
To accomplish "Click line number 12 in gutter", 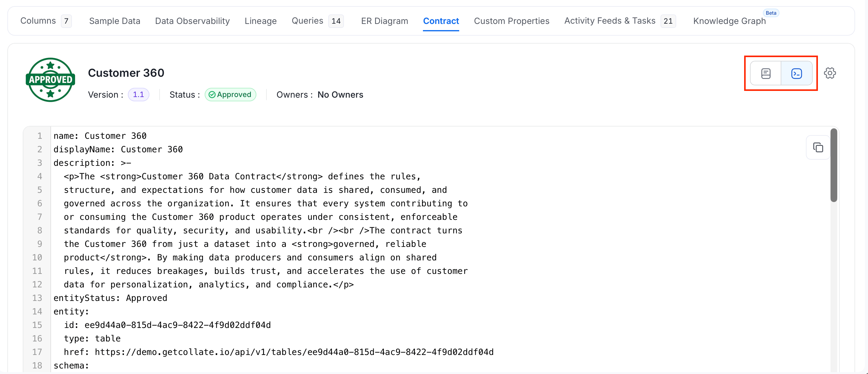I will point(37,284).
